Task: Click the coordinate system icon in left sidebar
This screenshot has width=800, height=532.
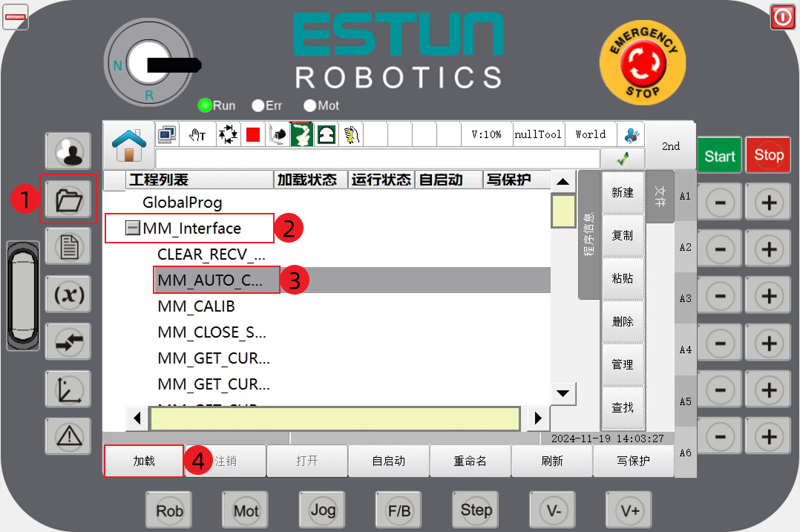Action: (68, 389)
